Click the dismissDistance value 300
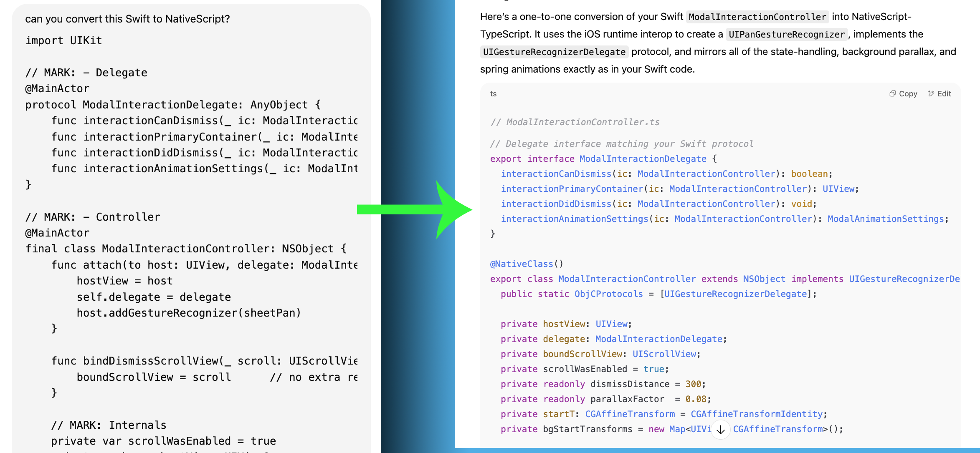 693,384
